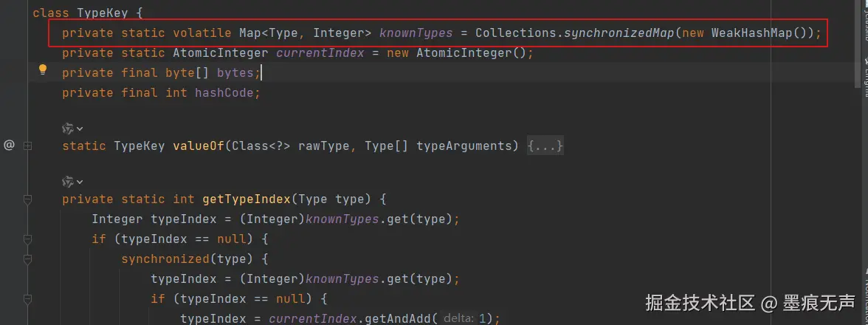Viewport: 868px width, 325px height.
Task: Click the volatile keyword
Action: [202, 32]
